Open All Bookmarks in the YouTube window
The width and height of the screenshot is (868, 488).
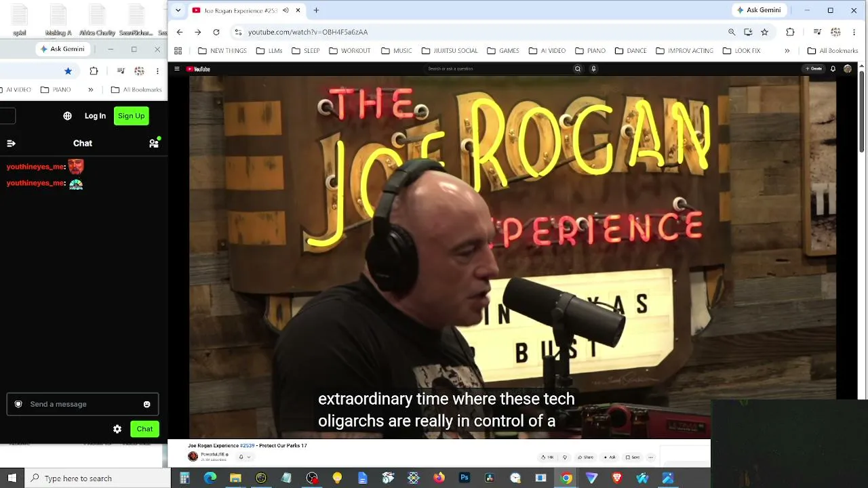[832, 51]
